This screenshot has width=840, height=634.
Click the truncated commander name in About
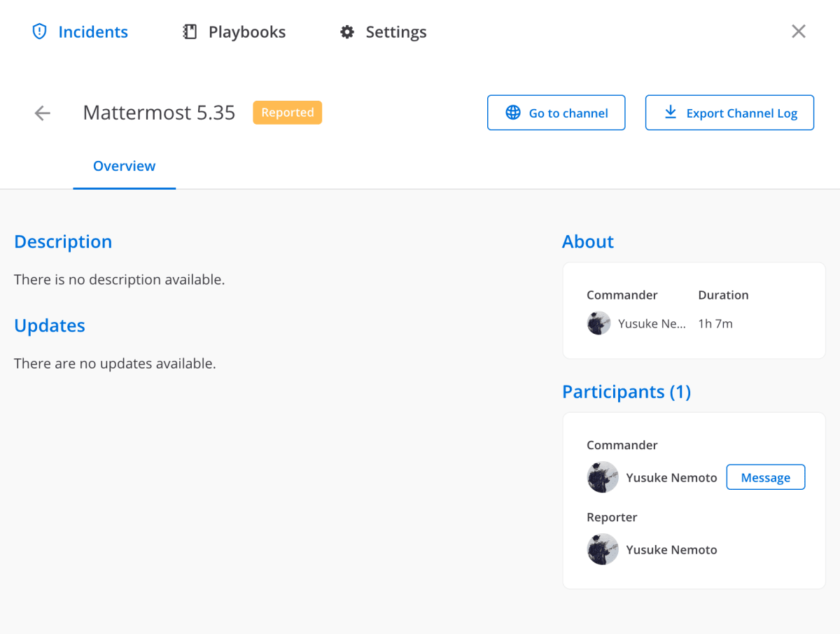tap(652, 323)
